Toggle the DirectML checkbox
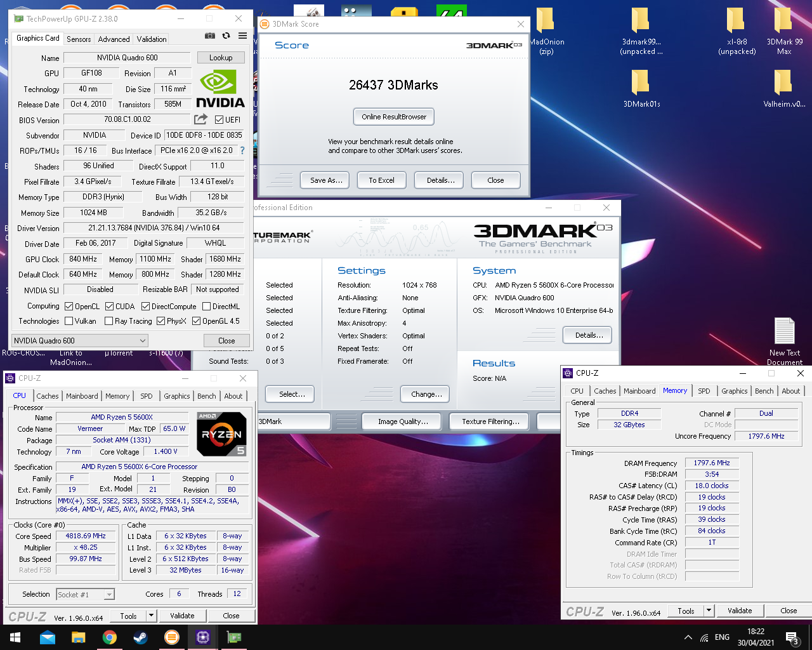 point(206,306)
